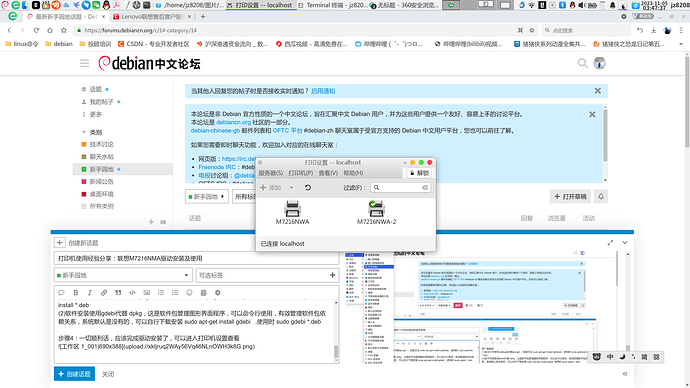Viewport: 690px width, 388px height.
Task: Open the 新手园地 category filter dropdown
Action: (x=206, y=197)
